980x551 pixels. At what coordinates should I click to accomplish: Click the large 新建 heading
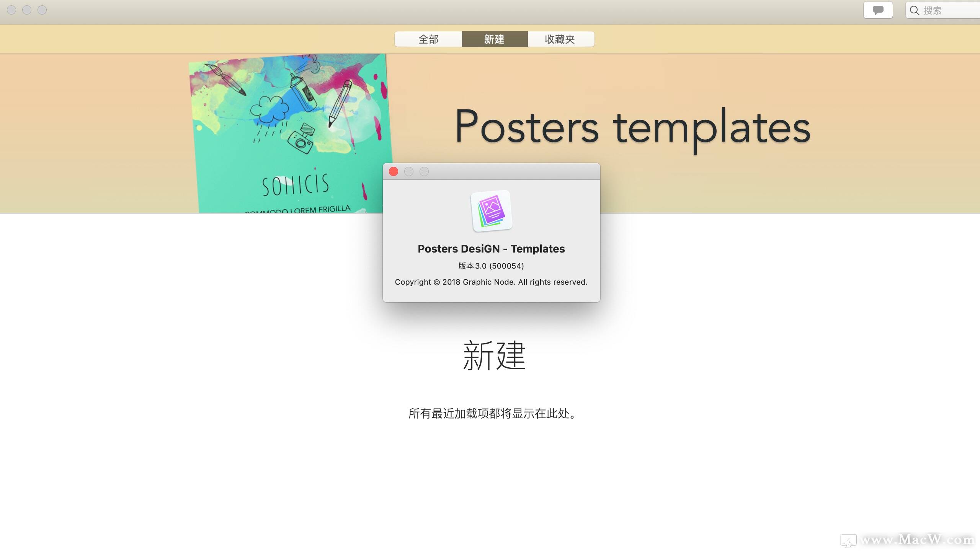click(494, 355)
